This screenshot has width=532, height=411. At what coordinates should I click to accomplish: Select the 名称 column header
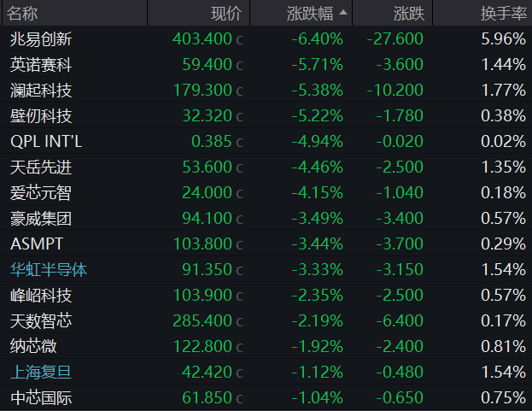coord(24,14)
